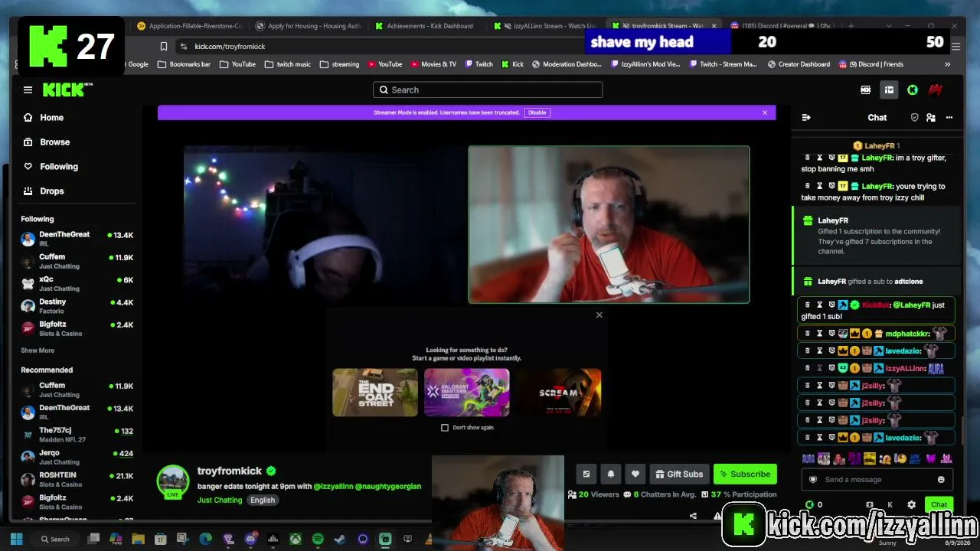The width and height of the screenshot is (980, 551).
Task: Close the troyfromkick Stream browser tab
Action: (x=714, y=26)
